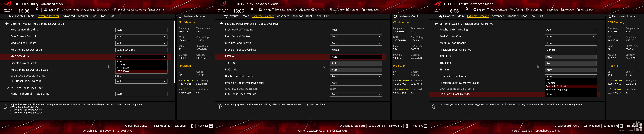This screenshot has height=134, width=644.
Task: Click Q-Dashboard(Insert) in left screenshot
Action: click(x=138, y=126)
